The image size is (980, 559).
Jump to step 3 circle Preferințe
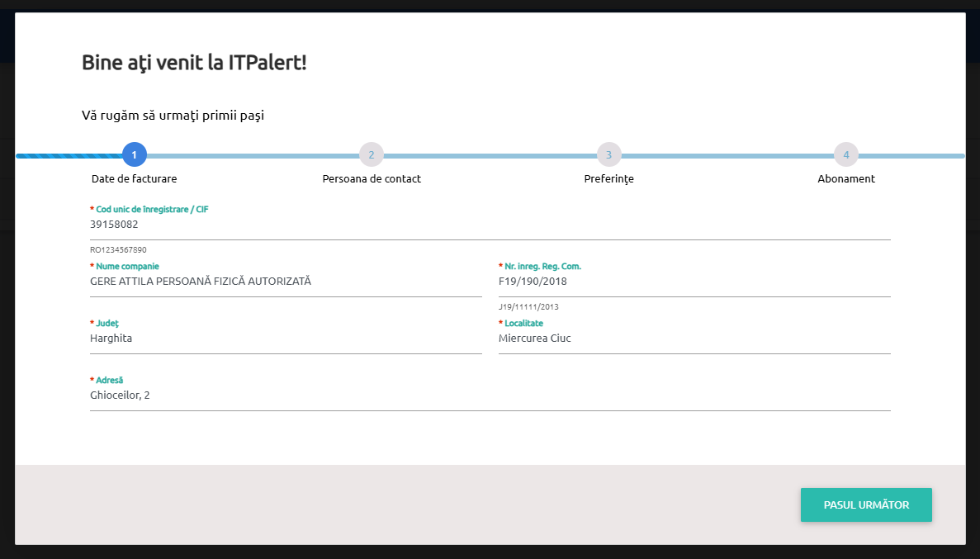(608, 154)
